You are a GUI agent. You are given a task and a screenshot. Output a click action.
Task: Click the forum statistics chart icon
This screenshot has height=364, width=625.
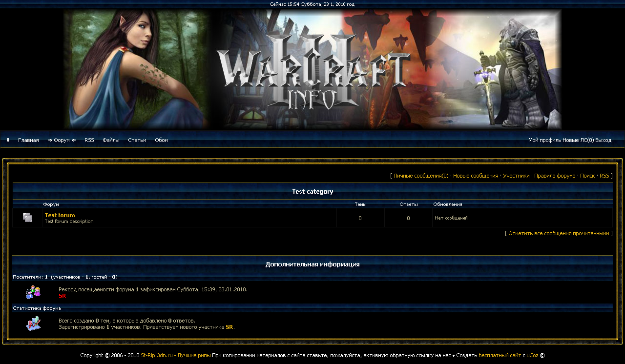point(33,324)
